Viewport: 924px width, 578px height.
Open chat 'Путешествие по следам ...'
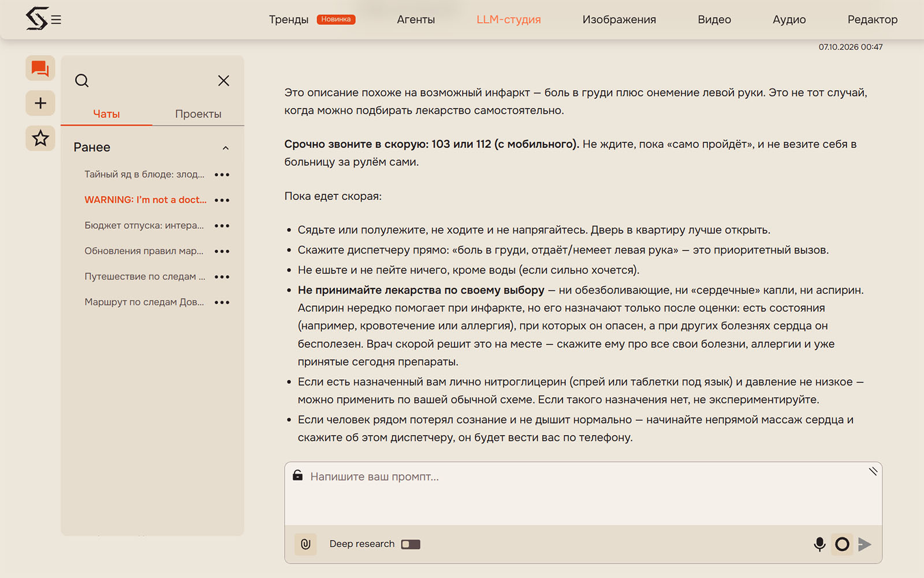point(145,276)
